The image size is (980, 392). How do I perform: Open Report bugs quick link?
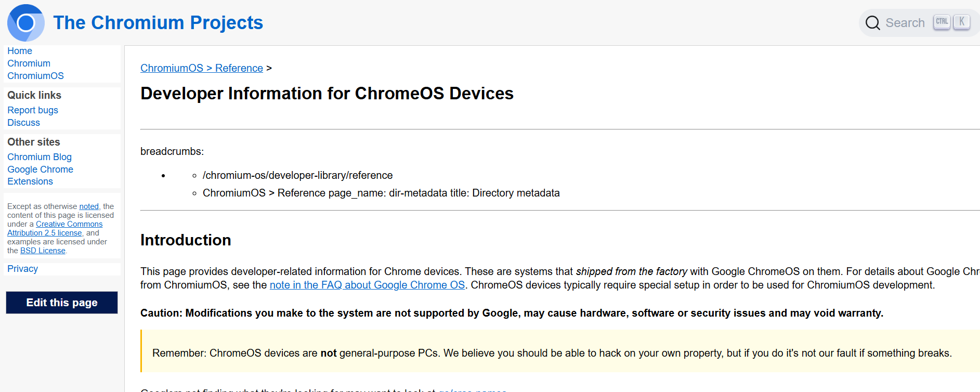pos(33,110)
